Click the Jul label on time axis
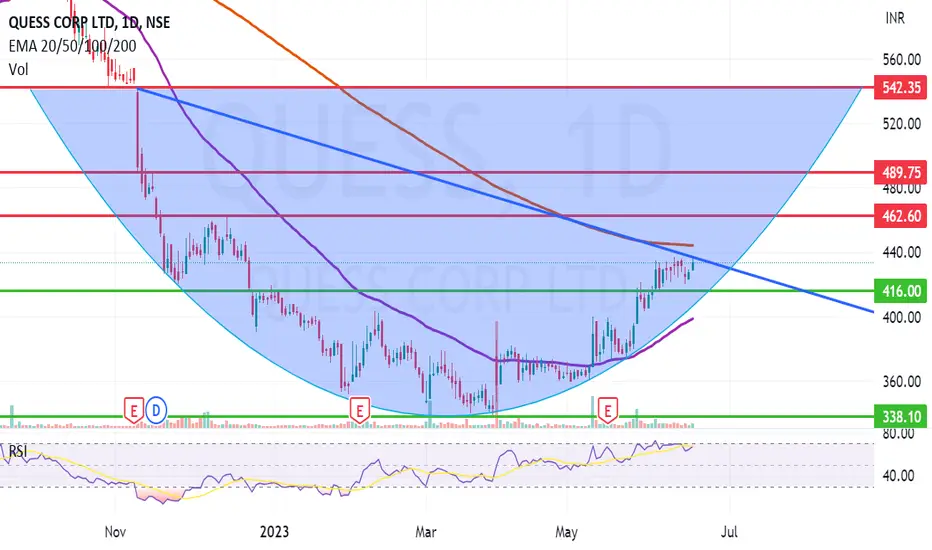The width and height of the screenshot is (932, 550). point(729,532)
